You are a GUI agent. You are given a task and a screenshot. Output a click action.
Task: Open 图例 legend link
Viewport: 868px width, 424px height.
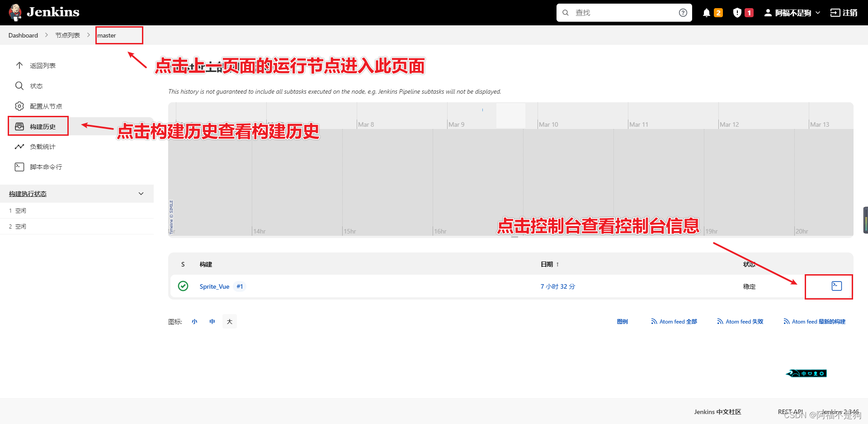coord(622,322)
